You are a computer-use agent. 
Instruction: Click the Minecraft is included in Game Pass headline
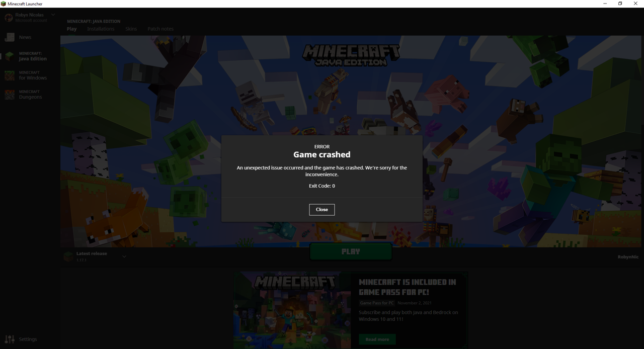click(408, 287)
